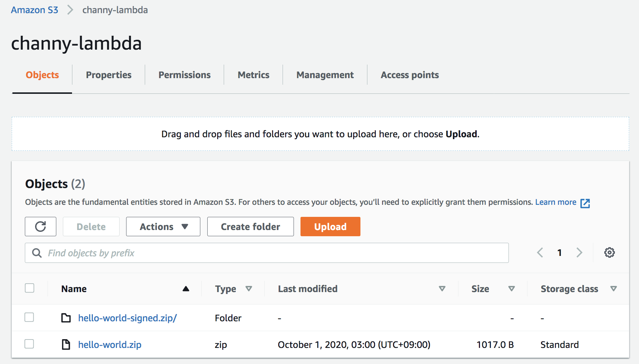Go to next page of objects

pyautogui.click(x=579, y=253)
